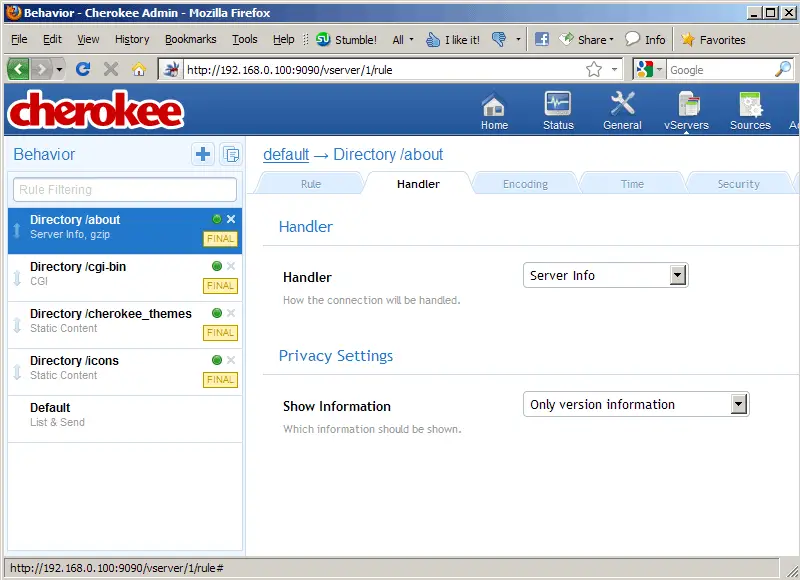This screenshot has height=580, width=800.
Task: Bookmark this page with the star icon
Action: tap(593, 69)
